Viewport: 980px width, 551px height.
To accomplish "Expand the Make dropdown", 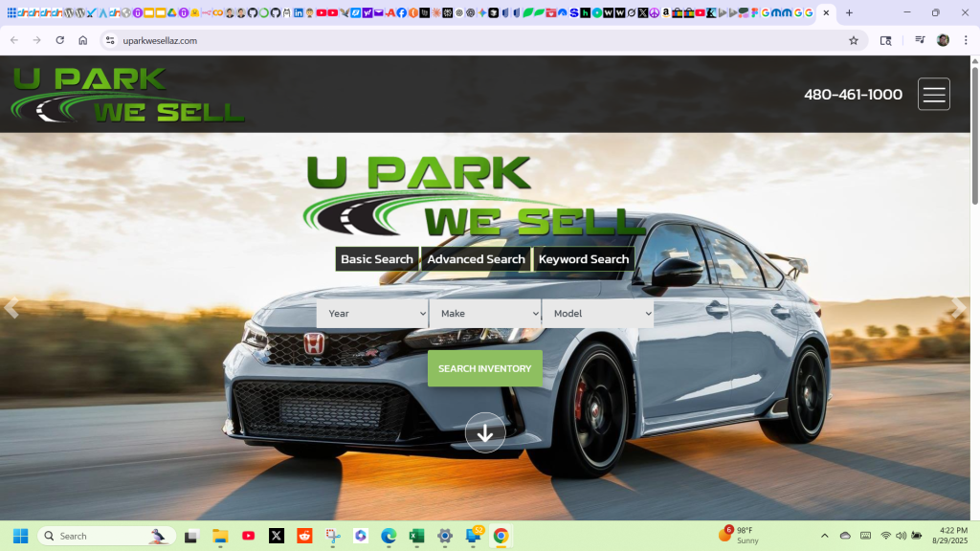I will (485, 314).
